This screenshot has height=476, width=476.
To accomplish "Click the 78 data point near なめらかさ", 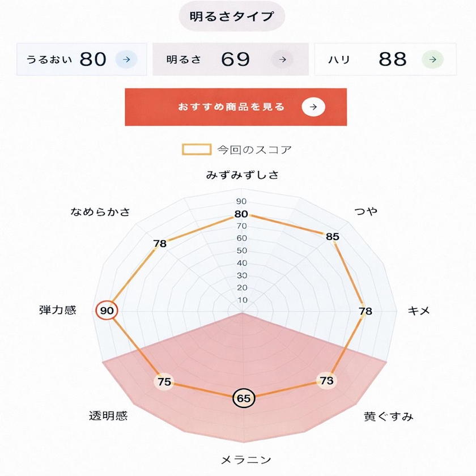I will pos(160,244).
